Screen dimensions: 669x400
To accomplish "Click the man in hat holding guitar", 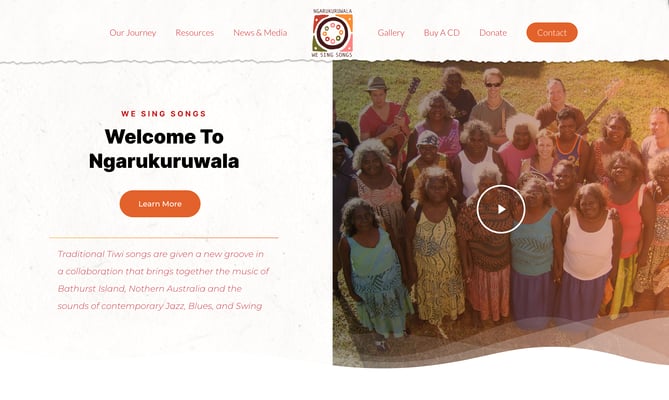I will click(381, 111).
